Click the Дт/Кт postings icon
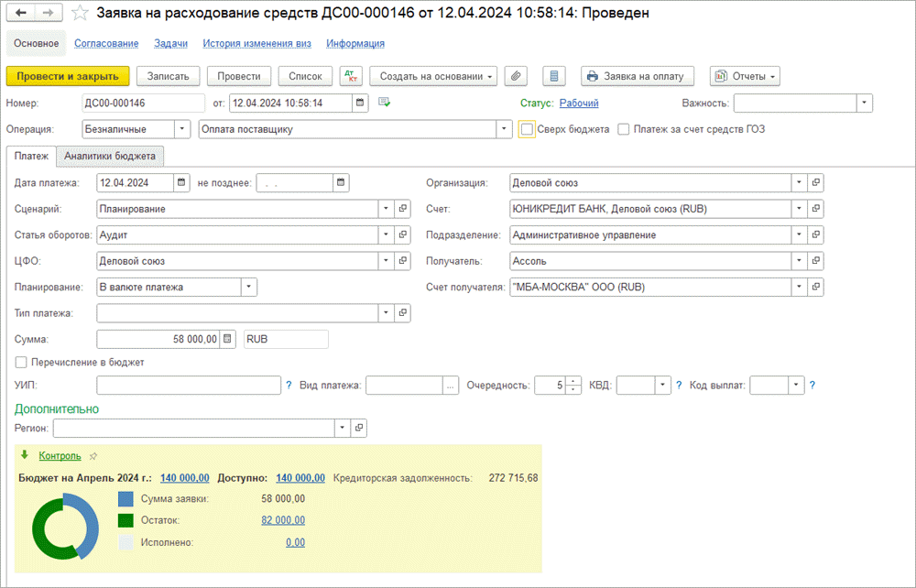916x588 pixels. 351,76
